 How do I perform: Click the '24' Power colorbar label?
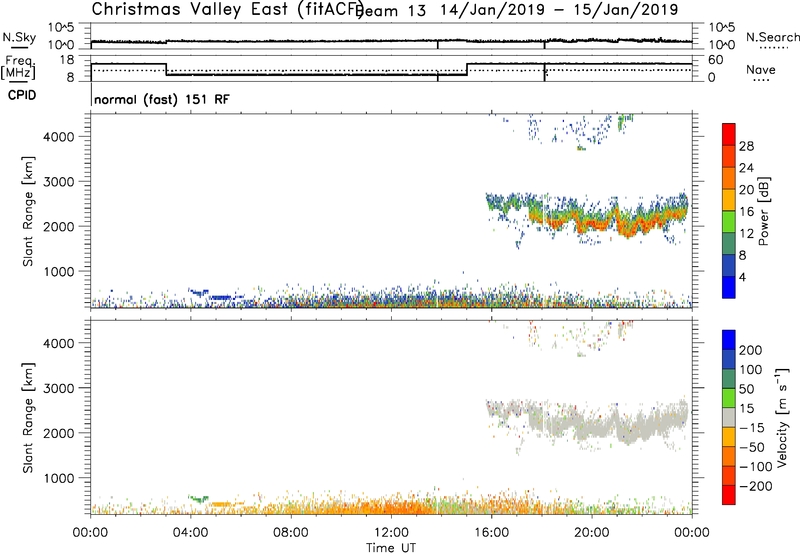(x=746, y=168)
